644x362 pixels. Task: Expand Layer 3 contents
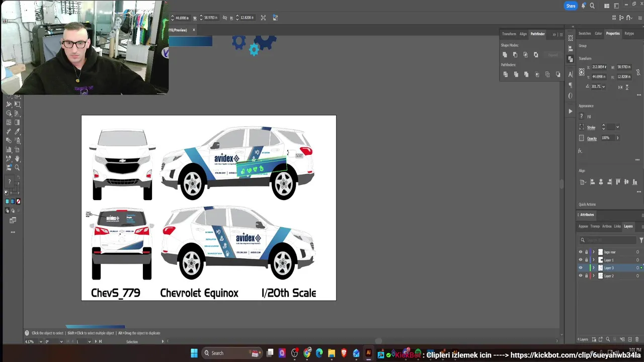(594, 268)
